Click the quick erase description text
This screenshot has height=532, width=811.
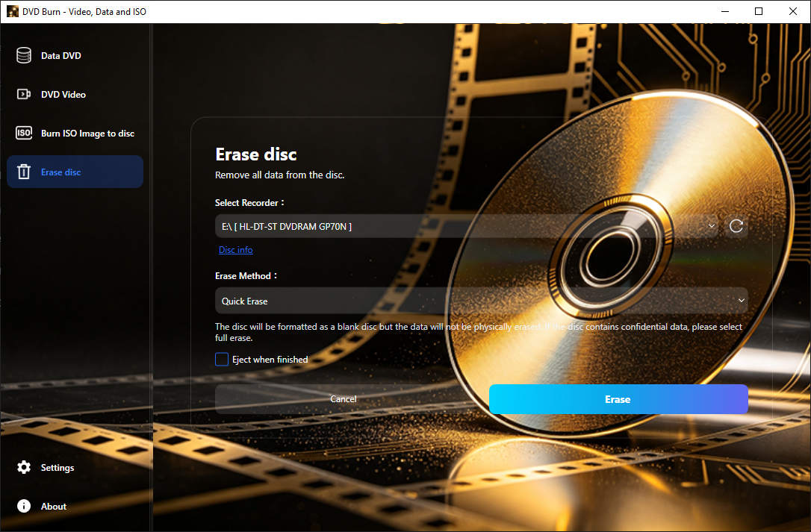click(x=479, y=332)
